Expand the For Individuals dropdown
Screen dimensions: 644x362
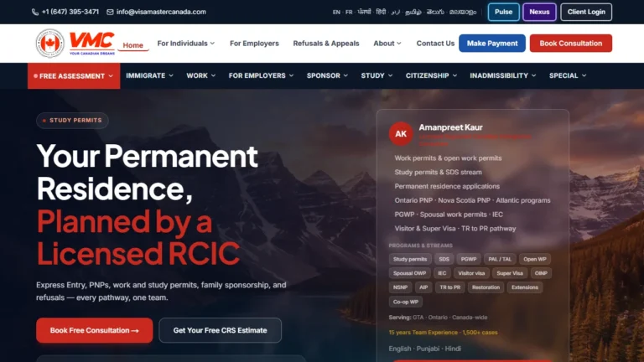pyautogui.click(x=186, y=43)
